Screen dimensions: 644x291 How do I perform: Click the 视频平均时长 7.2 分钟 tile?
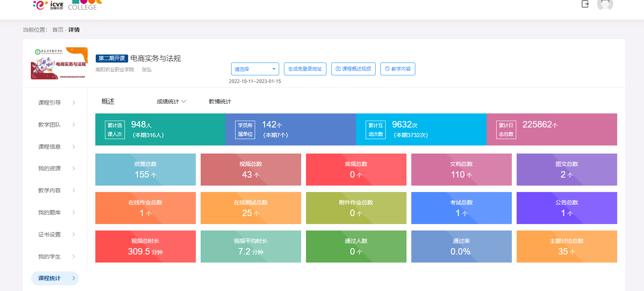251,247
